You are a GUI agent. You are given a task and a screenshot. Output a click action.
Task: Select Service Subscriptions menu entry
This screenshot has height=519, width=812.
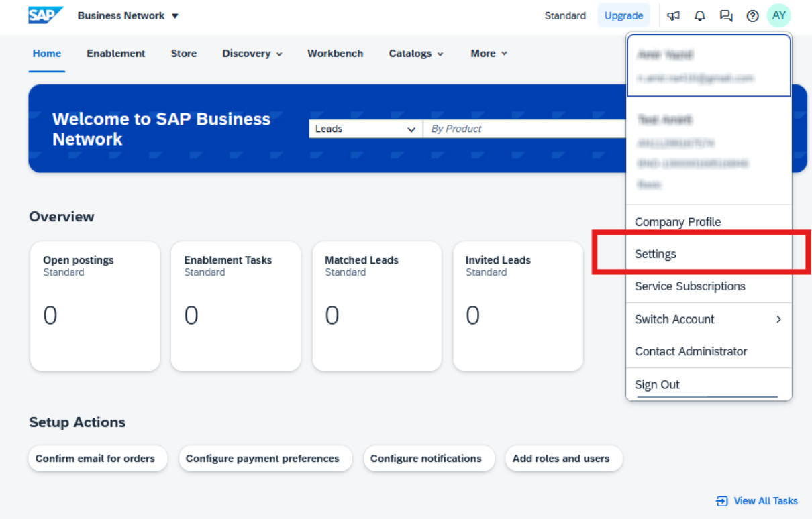pos(709,286)
